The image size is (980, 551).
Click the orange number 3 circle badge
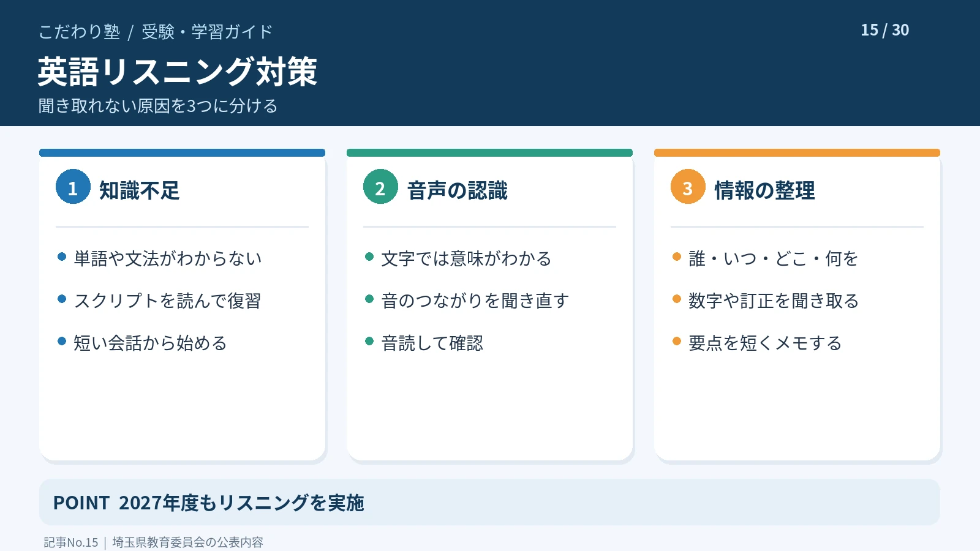(688, 187)
